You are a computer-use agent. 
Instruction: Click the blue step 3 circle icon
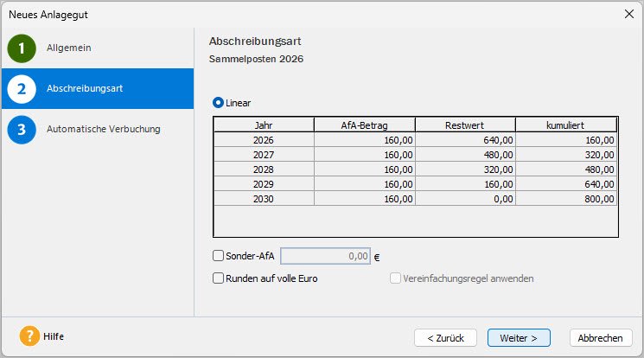click(x=22, y=130)
